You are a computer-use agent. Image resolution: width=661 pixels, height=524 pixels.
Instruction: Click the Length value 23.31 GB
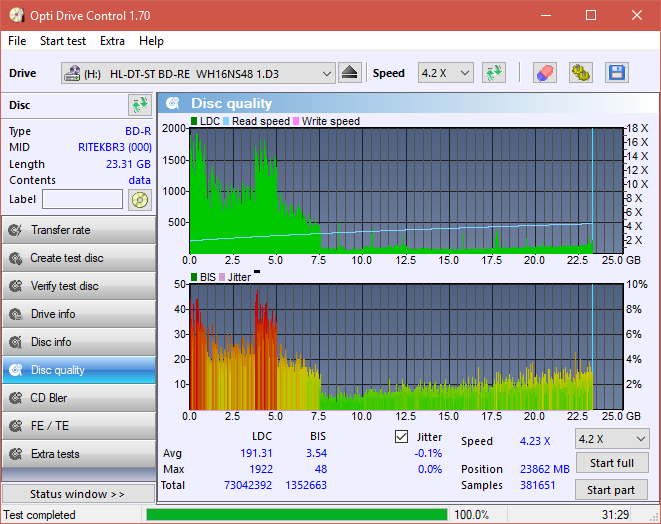coord(128,164)
